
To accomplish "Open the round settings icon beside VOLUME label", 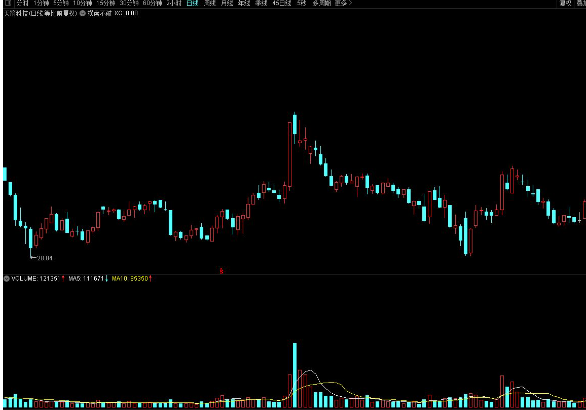I will [x=6, y=278].
